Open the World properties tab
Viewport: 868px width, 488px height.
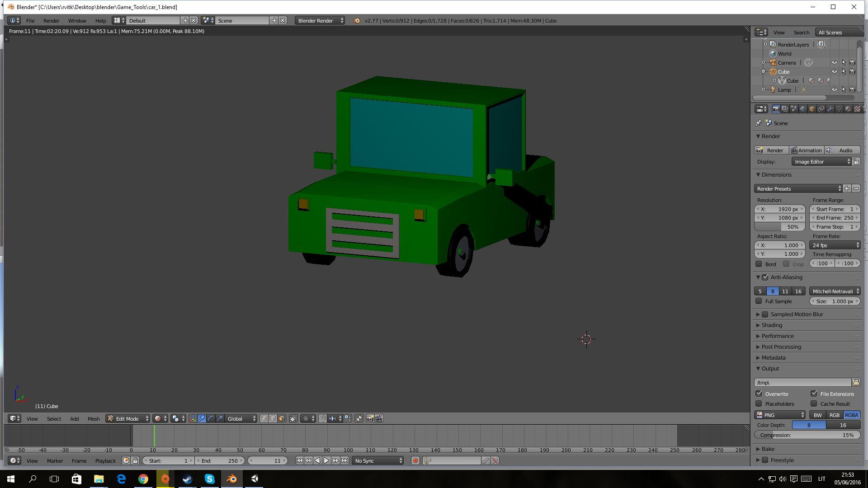803,109
